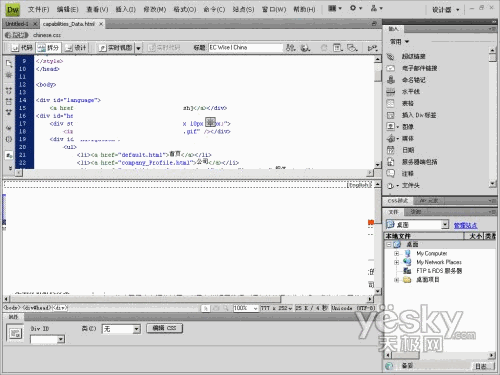Click Collapse Selection coding toolbar icon
The height and width of the screenshot is (375, 500).
click(x=9, y=101)
